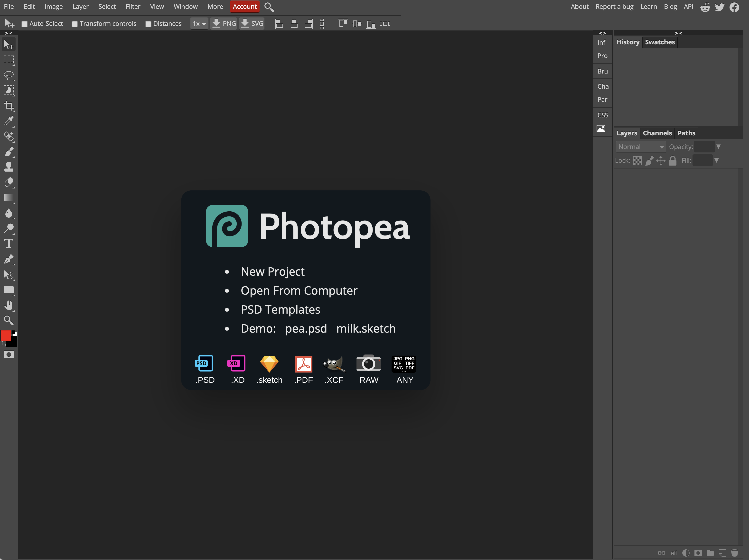
Task: Open Photopea's Reddit page icon
Action: 705,7
